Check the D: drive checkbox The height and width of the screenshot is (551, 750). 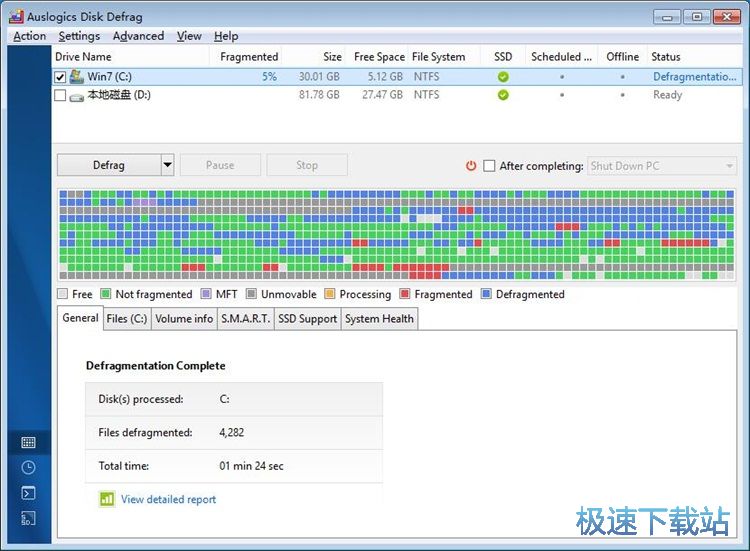60,96
